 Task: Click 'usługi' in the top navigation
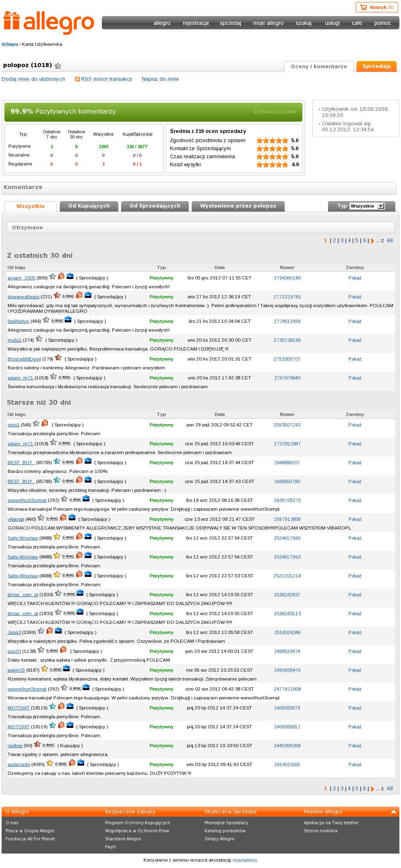point(332,23)
